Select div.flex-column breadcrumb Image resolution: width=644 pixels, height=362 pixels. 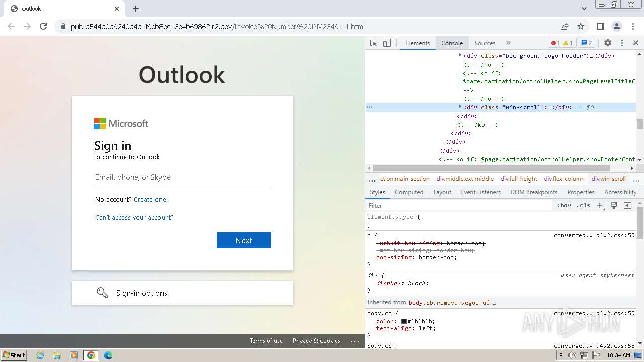pos(564,179)
